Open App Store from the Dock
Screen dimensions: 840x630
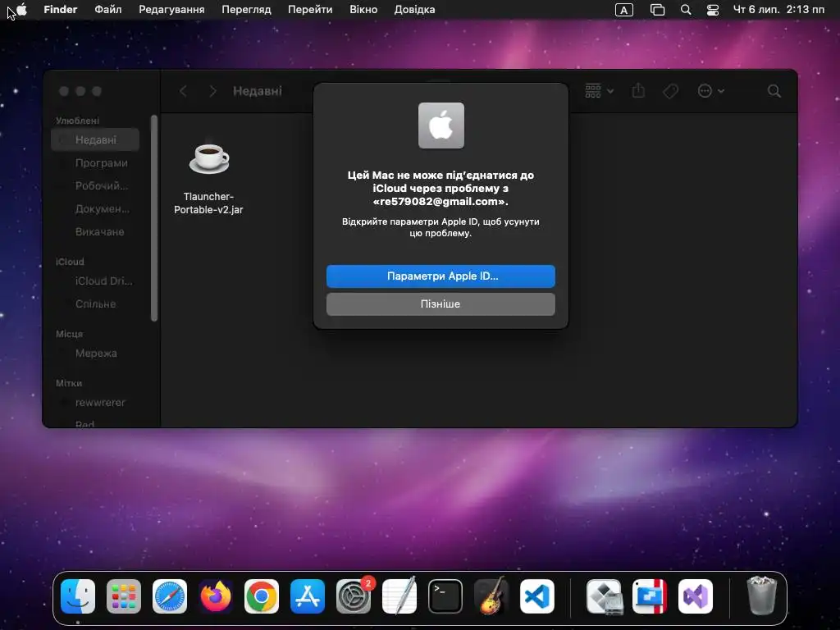tap(308, 596)
